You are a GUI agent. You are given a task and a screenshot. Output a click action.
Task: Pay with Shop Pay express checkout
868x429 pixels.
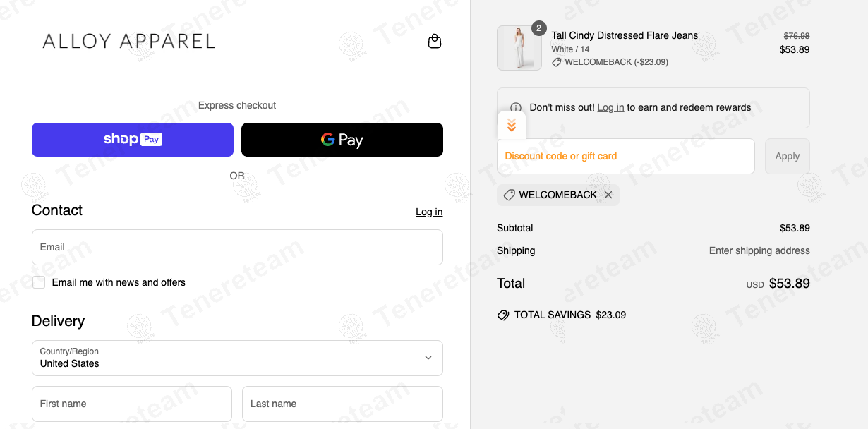[x=133, y=140]
